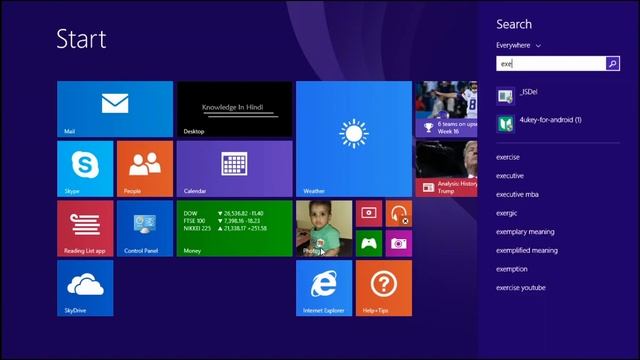Screen dimensions: 640x360
Task: Select the 'executive' suggestion
Action: [x=510, y=176]
